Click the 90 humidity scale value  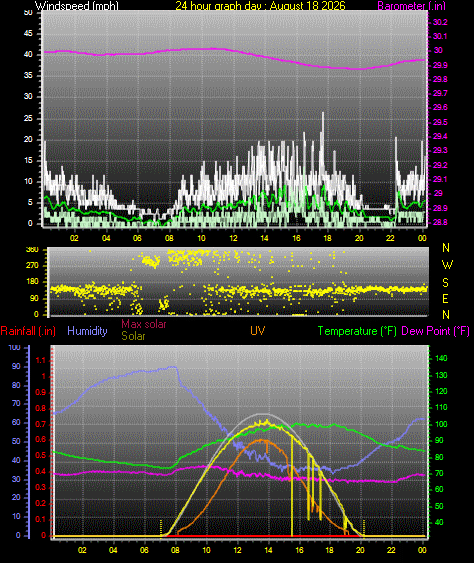[x=16, y=366]
